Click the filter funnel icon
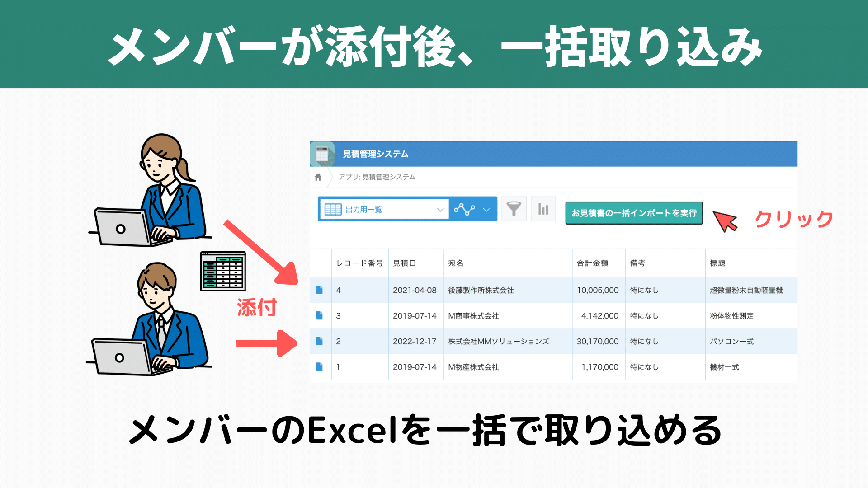This screenshot has height=488, width=868. pos(514,209)
